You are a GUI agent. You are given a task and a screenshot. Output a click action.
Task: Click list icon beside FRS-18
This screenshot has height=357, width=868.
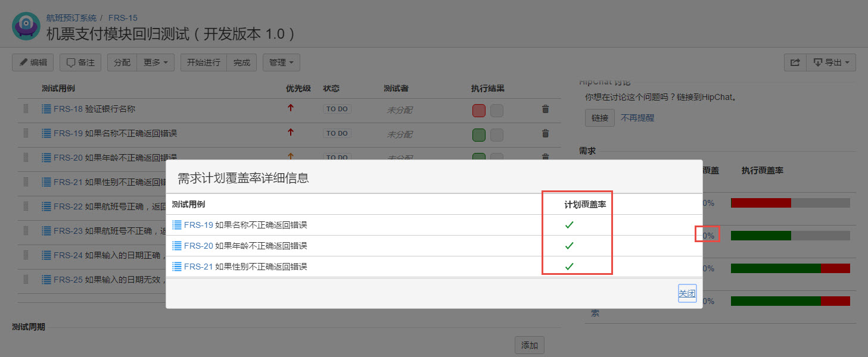pos(46,109)
